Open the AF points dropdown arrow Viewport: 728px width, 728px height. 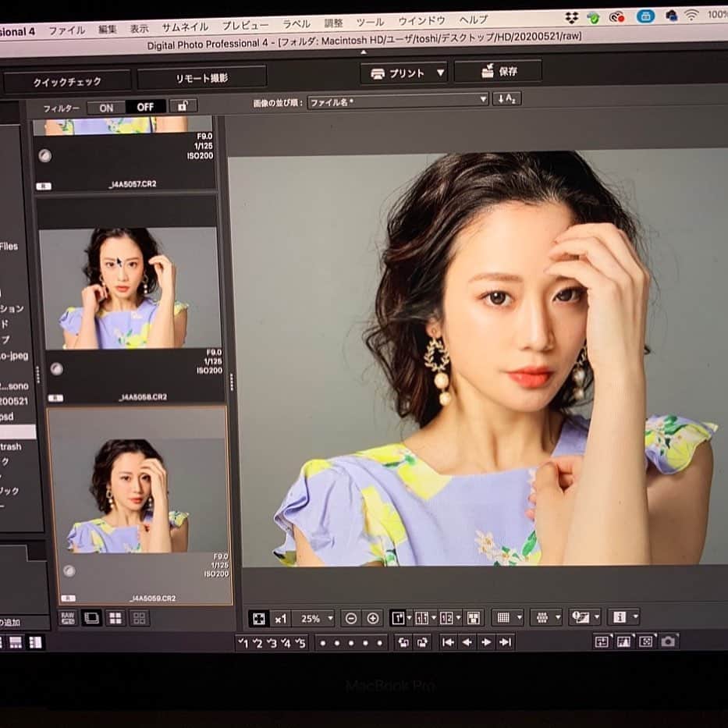point(558,617)
